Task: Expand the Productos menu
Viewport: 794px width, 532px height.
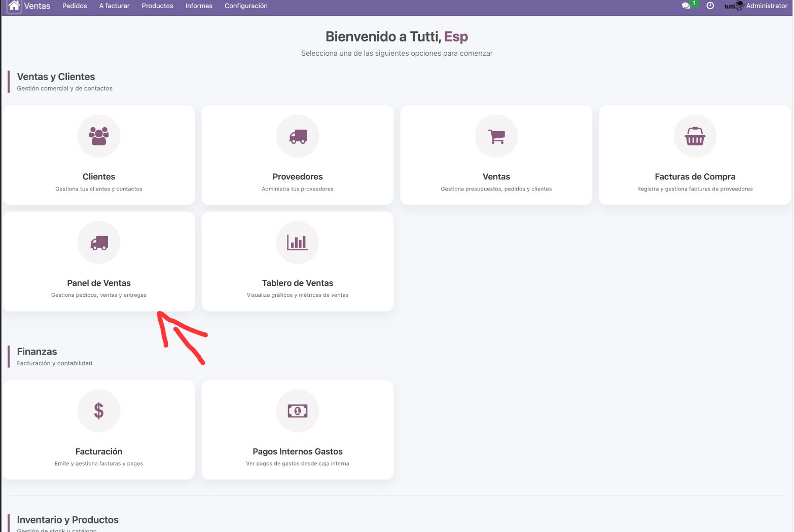Action: click(x=158, y=6)
